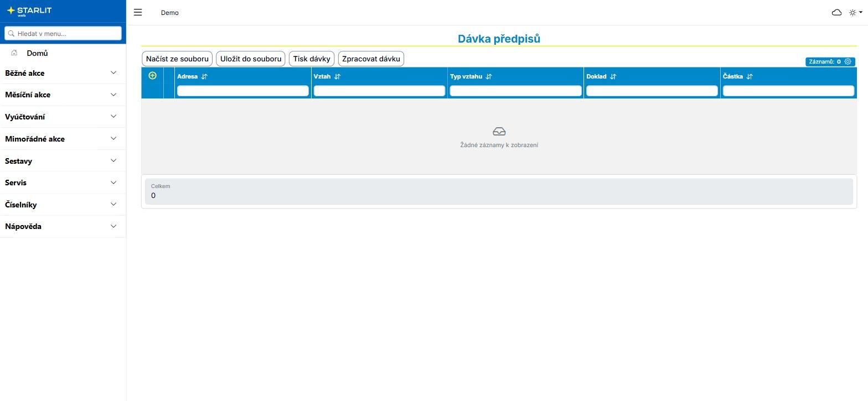This screenshot has width=868, height=401.
Task: Click the Žádné záznamy k zobrazení message
Action: 499,145
